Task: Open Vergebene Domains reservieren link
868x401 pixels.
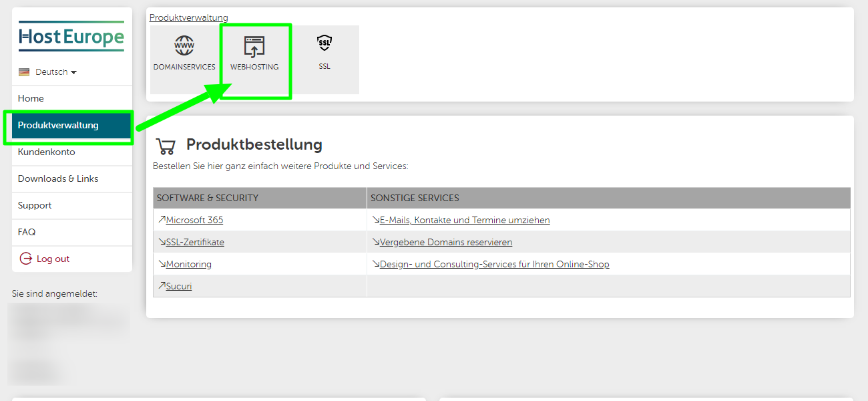Action: (445, 242)
